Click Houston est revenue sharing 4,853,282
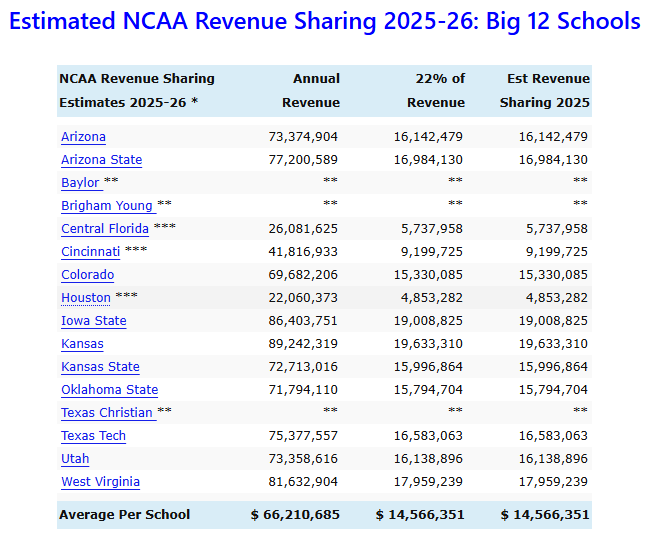The height and width of the screenshot is (539, 650). (x=557, y=298)
